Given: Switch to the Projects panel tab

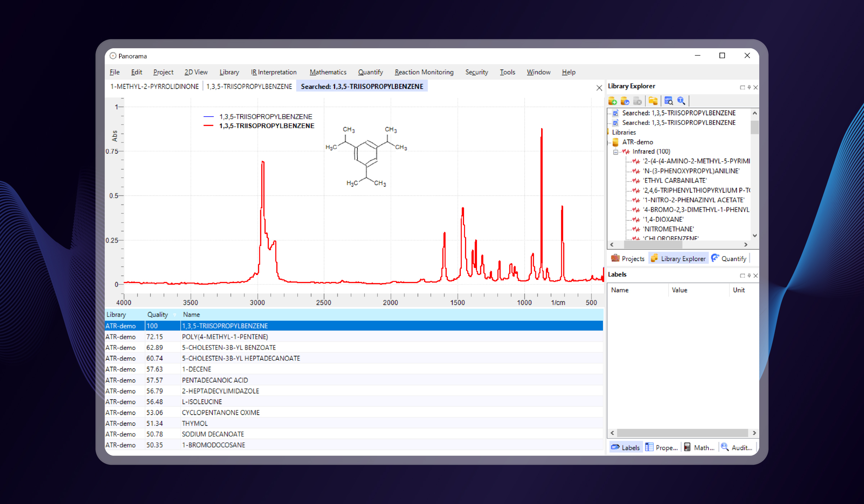Looking at the screenshot, I should tap(628, 258).
